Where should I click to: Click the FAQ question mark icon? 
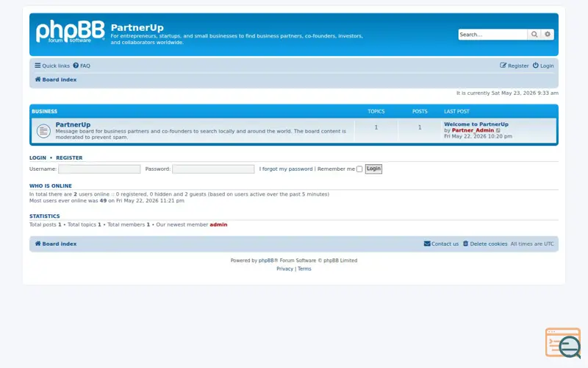tap(76, 66)
